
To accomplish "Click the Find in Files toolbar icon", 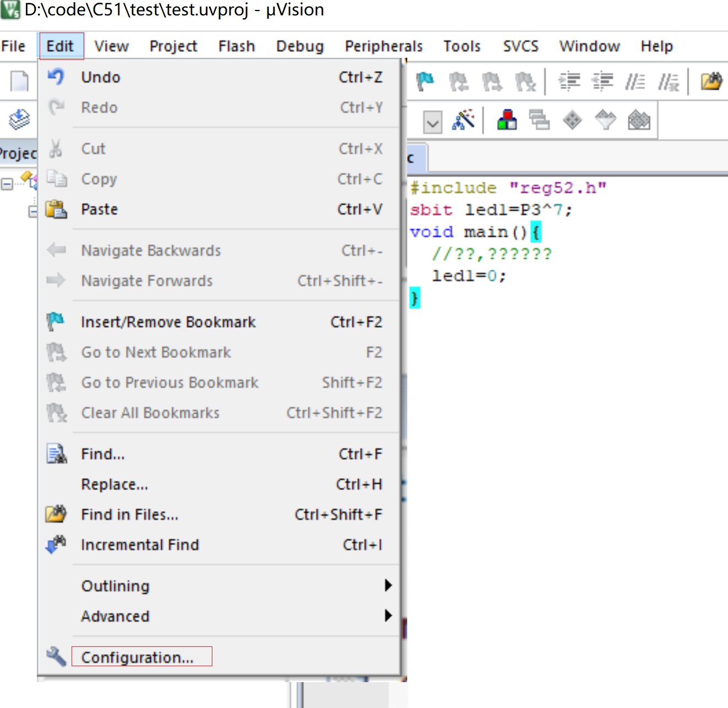I will pos(711,82).
